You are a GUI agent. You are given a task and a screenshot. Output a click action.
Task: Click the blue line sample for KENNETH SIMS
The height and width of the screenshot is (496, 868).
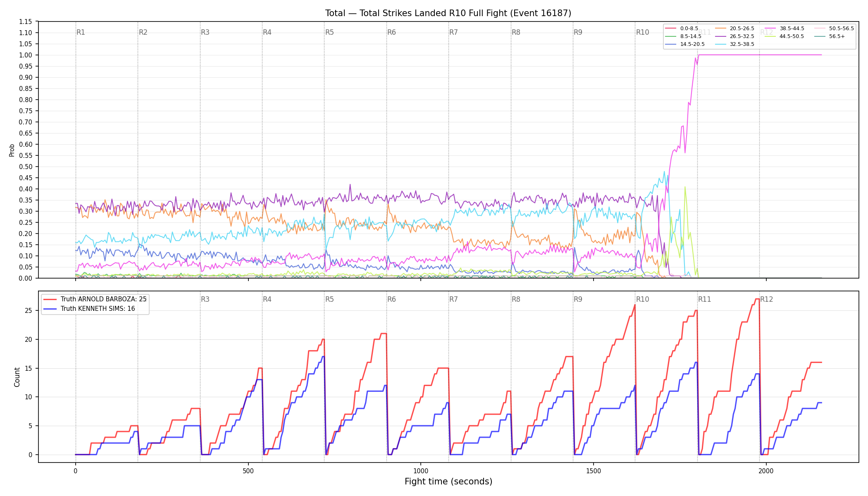(x=50, y=309)
